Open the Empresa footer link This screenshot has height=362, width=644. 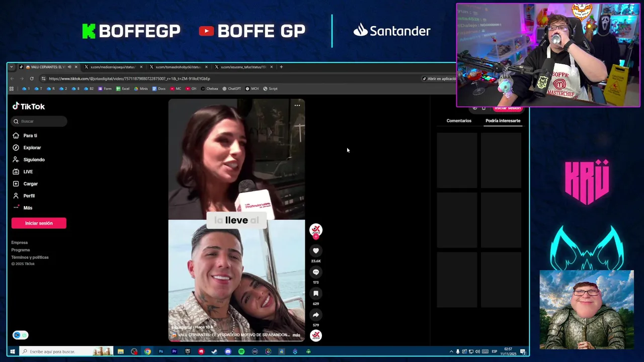pos(20,242)
